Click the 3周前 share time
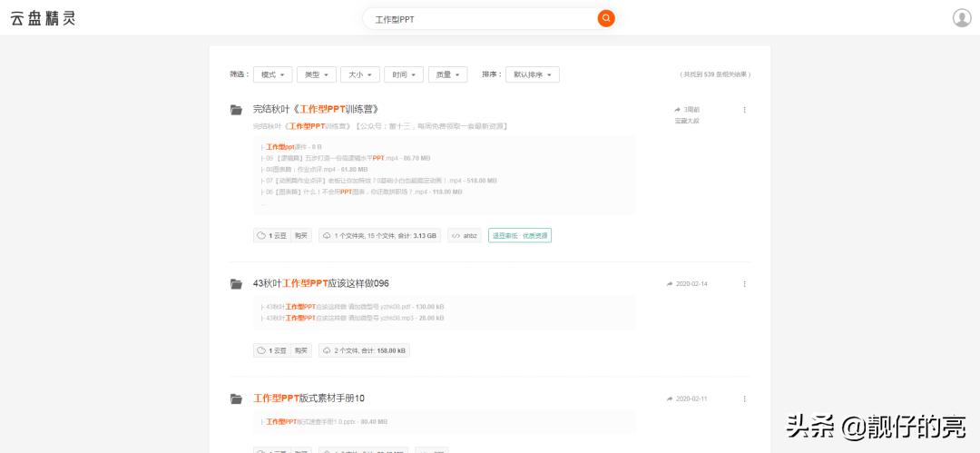The width and height of the screenshot is (980, 453). point(691,110)
